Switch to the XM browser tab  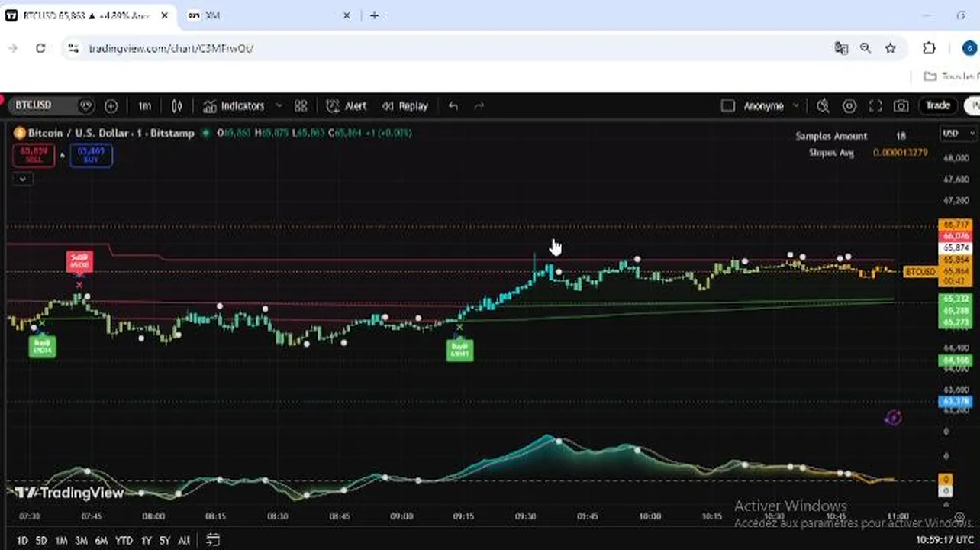coord(269,15)
